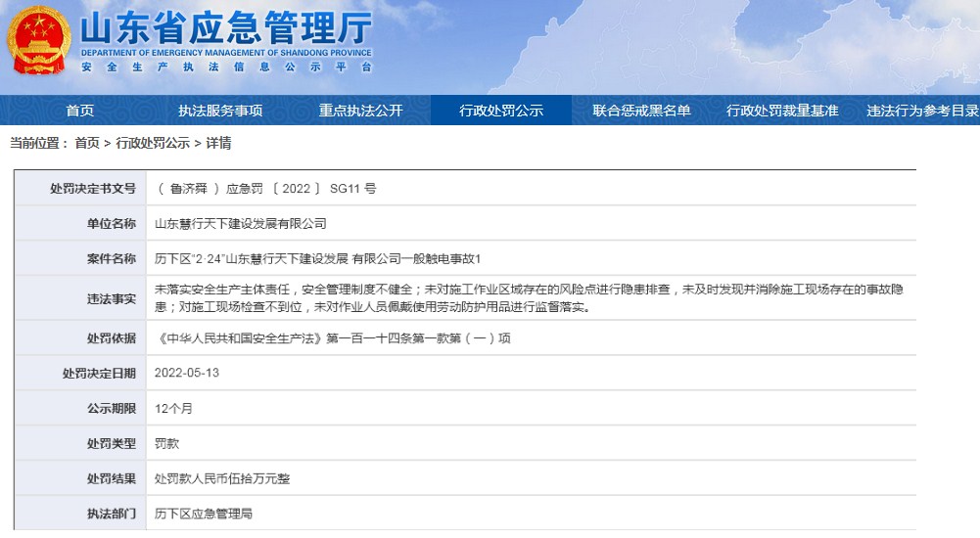
Task: Click 首页 link in breadcrumb
Action: (x=87, y=143)
